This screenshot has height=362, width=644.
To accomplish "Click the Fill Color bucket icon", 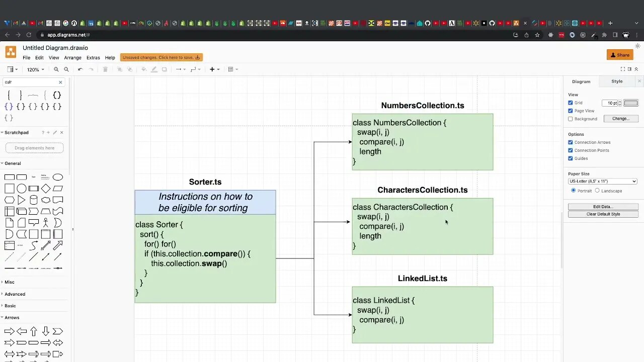I will click(x=144, y=69).
